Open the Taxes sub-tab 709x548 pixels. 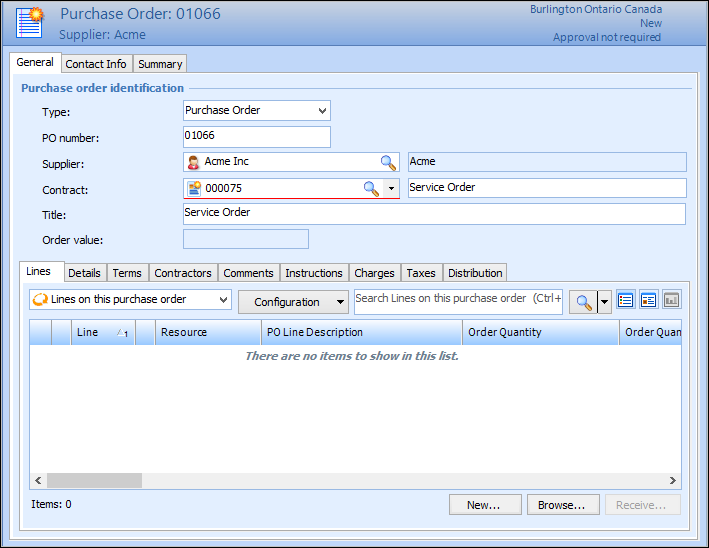[421, 273]
